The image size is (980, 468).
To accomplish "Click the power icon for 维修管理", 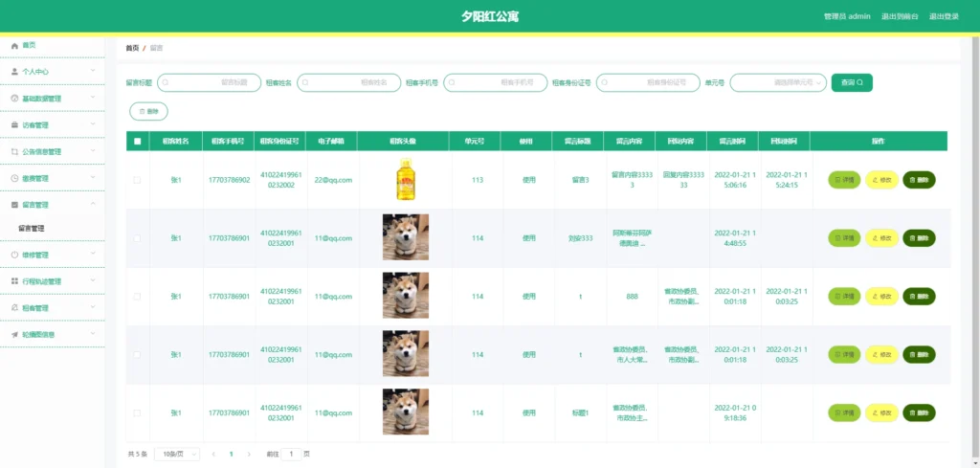I will 14,255.
